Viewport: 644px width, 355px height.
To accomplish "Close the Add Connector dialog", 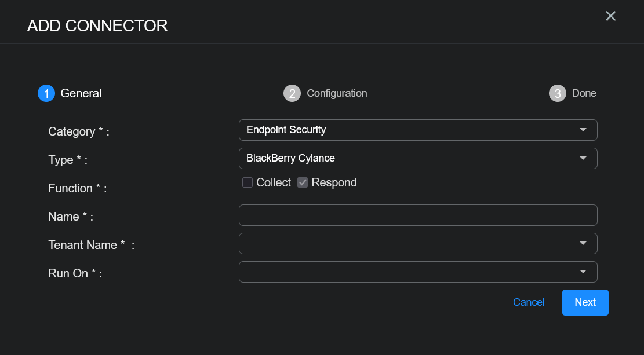I will [610, 16].
